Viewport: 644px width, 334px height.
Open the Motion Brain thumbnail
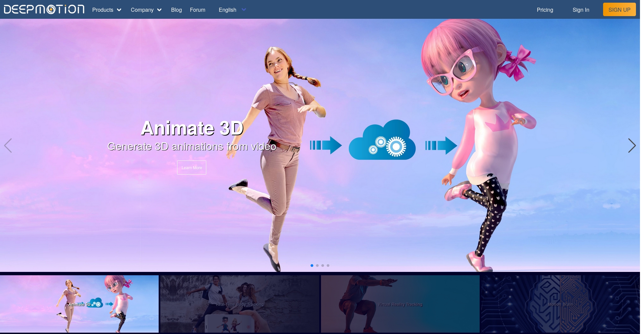(x=560, y=304)
